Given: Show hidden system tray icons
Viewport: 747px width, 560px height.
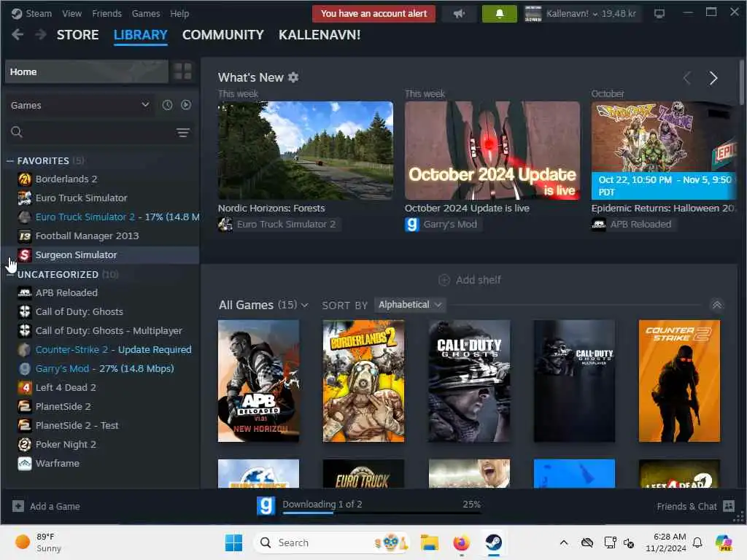Looking at the screenshot, I should tap(564, 542).
